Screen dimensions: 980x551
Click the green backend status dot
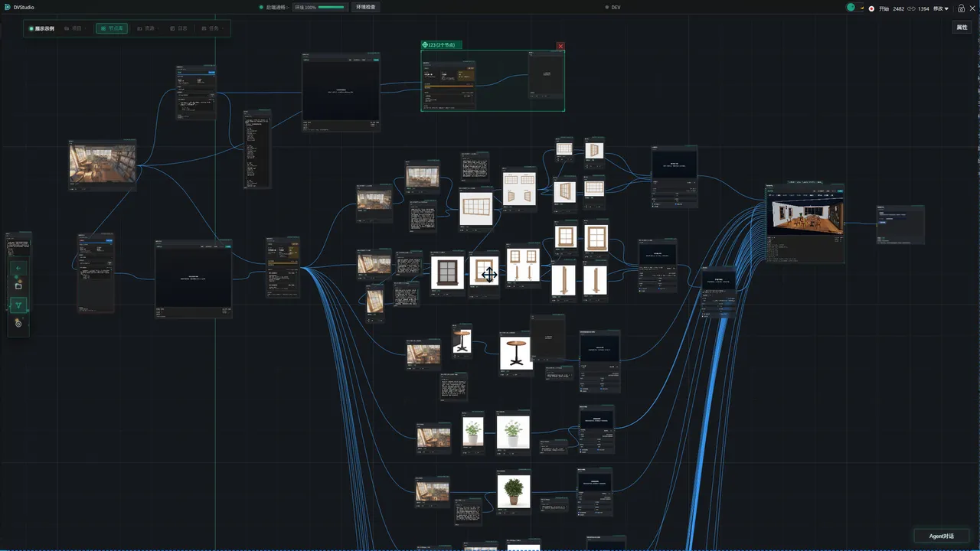pos(261,8)
